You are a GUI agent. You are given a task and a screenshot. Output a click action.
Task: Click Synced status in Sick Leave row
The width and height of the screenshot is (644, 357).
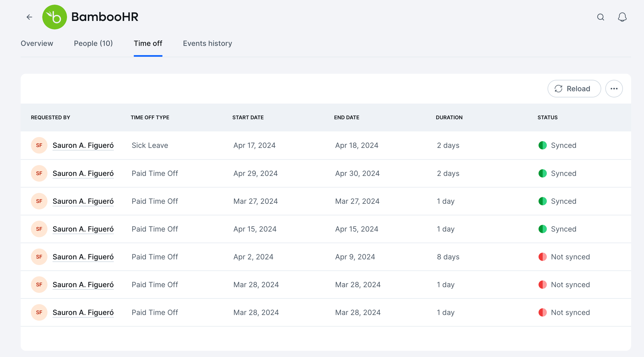pos(563,145)
